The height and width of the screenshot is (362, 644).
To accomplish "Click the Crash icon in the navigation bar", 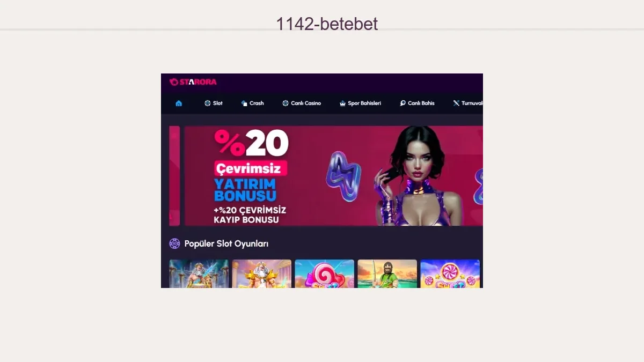I will pyautogui.click(x=244, y=103).
